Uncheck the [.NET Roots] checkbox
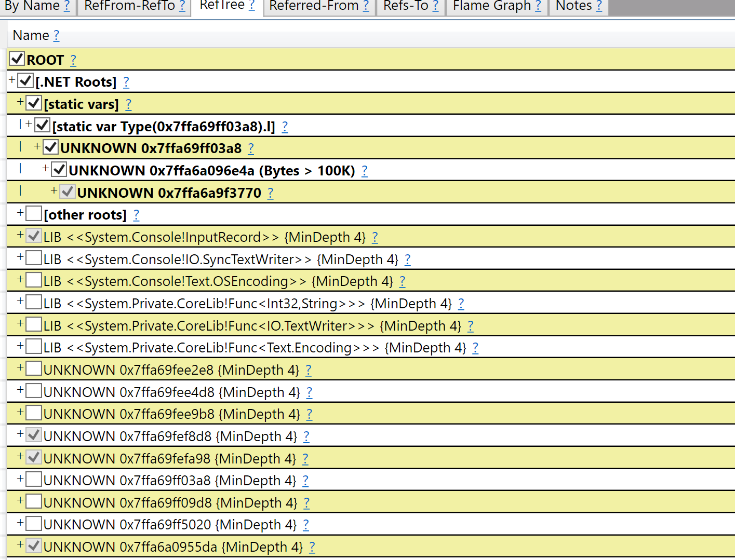 click(x=25, y=80)
